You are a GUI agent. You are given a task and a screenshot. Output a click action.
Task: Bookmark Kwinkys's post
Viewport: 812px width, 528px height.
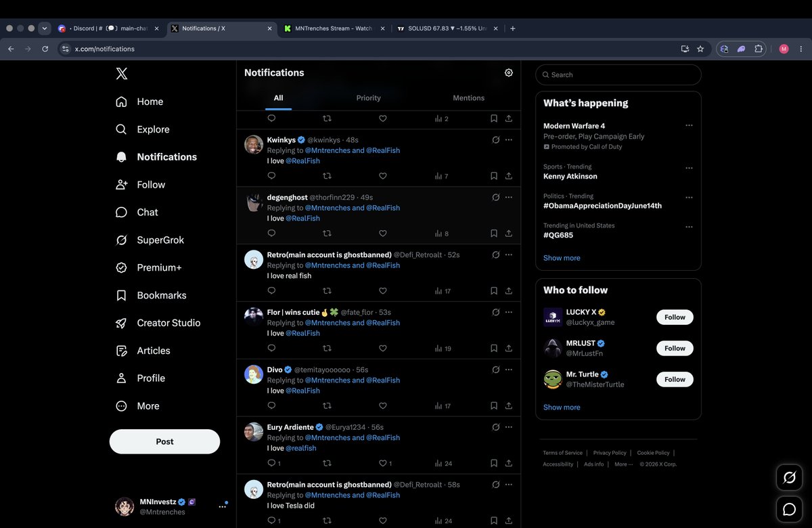point(494,176)
